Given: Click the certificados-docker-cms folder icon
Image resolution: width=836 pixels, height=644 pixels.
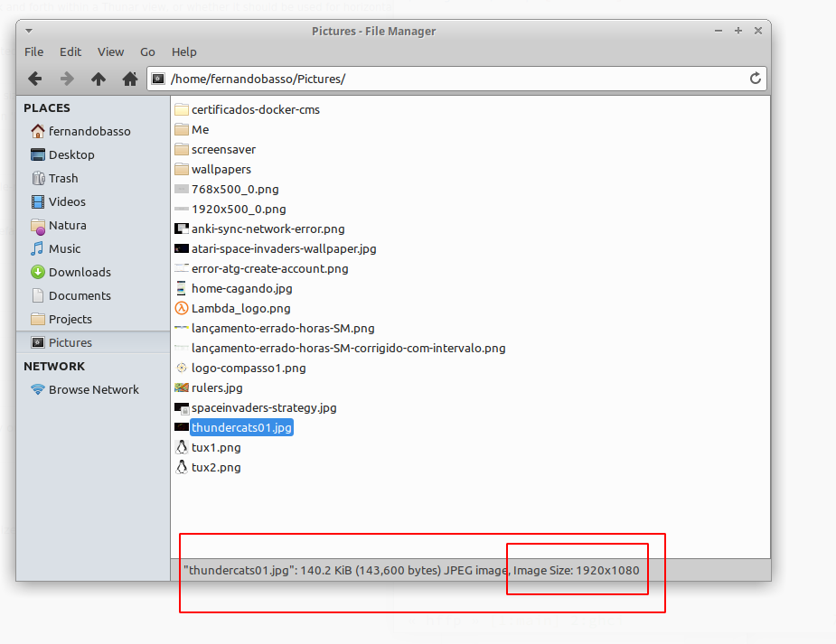Looking at the screenshot, I should point(182,109).
